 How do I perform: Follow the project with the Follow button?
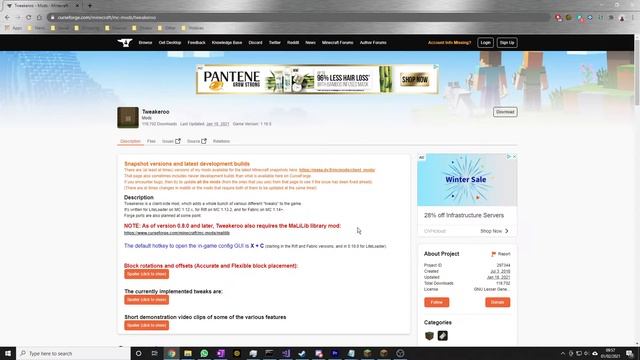pyautogui.click(x=437, y=302)
